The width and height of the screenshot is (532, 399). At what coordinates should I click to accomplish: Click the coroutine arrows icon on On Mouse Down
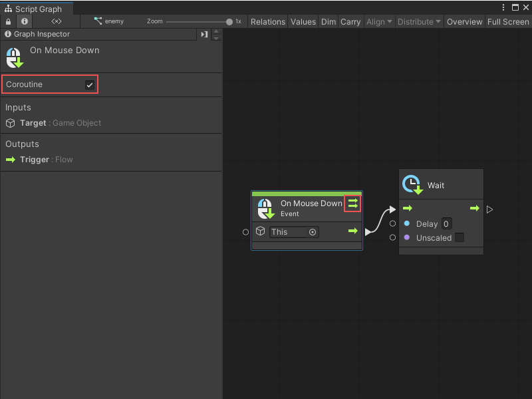point(352,203)
